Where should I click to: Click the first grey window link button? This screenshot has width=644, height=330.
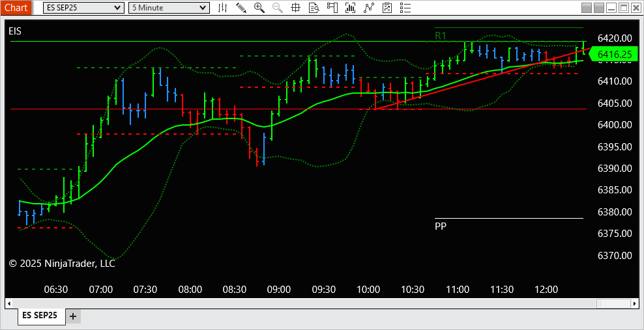click(x=587, y=7)
